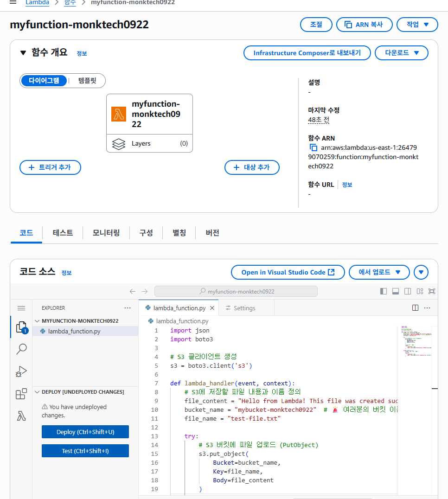Click the 조절 button
Viewport: 448px width, 499px height.
coord(316,25)
